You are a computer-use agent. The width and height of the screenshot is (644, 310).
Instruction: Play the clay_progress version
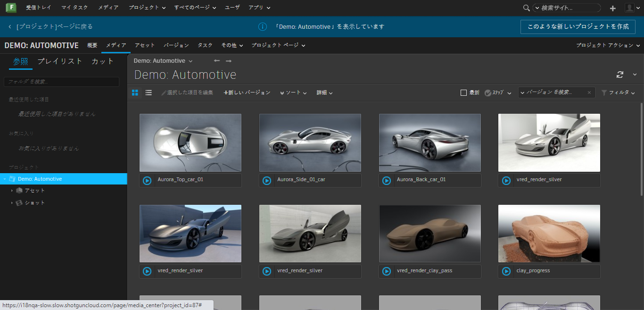click(x=506, y=271)
